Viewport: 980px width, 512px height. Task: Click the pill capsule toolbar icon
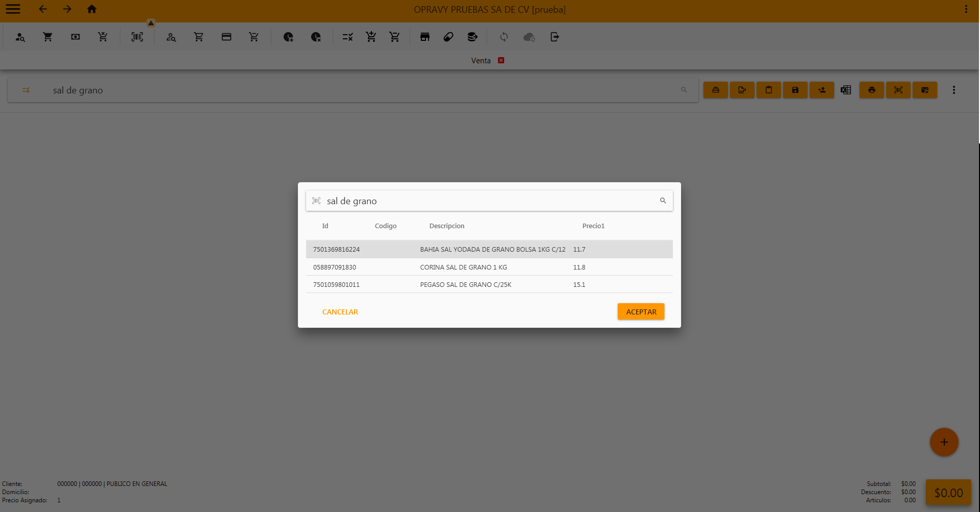click(x=448, y=37)
